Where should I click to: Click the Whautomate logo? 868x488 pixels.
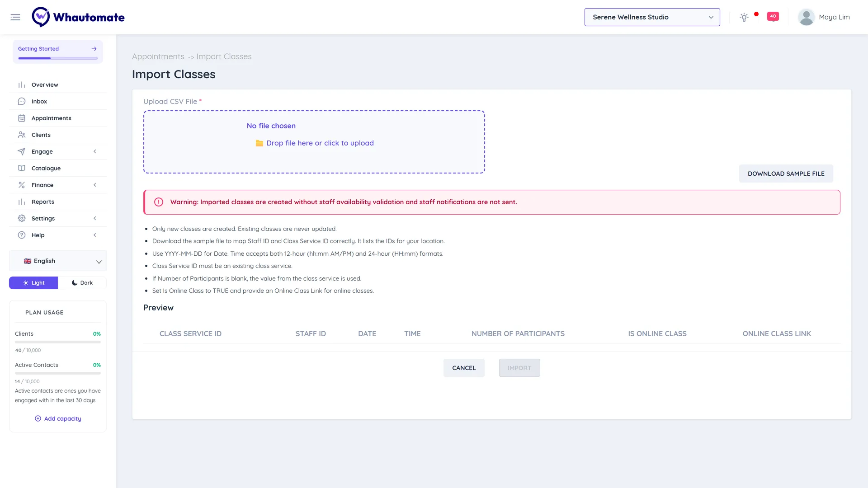[x=78, y=17]
